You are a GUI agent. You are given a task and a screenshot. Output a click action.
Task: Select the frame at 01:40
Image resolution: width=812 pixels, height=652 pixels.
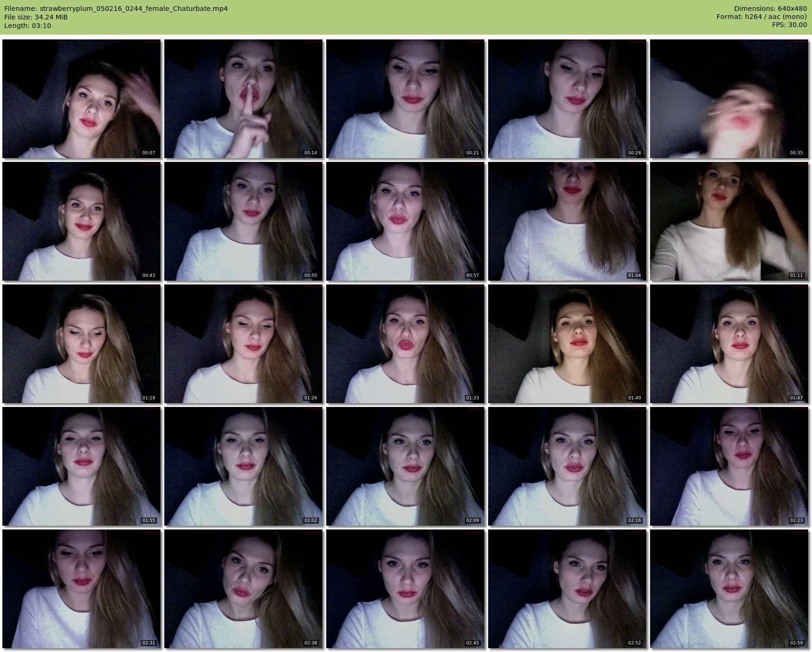coord(567,344)
